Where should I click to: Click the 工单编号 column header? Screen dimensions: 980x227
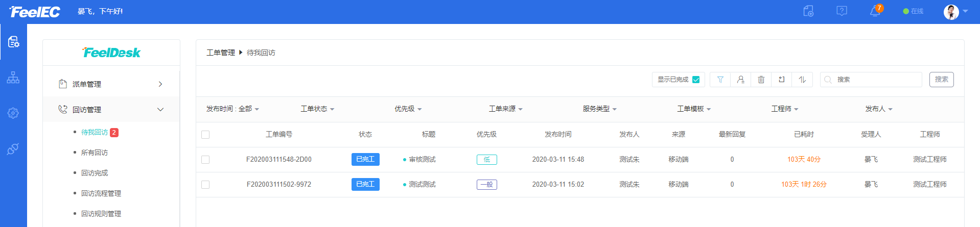(x=279, y=135)
